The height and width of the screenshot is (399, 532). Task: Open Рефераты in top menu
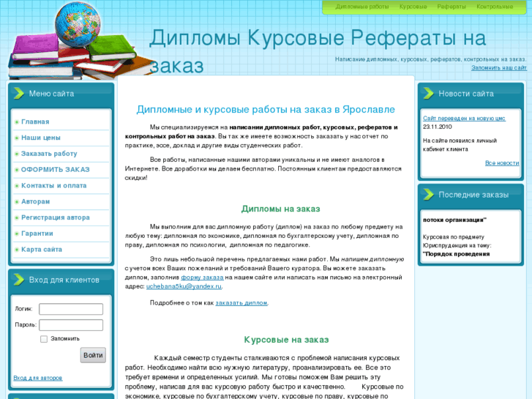click(x=452, y=7)
